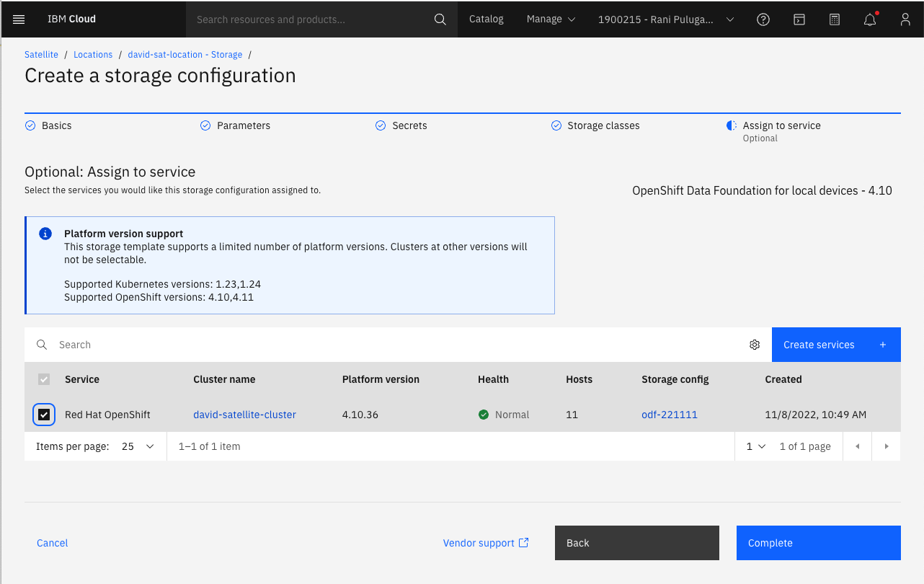Open the hamburger navigation menu

(19, 19)
